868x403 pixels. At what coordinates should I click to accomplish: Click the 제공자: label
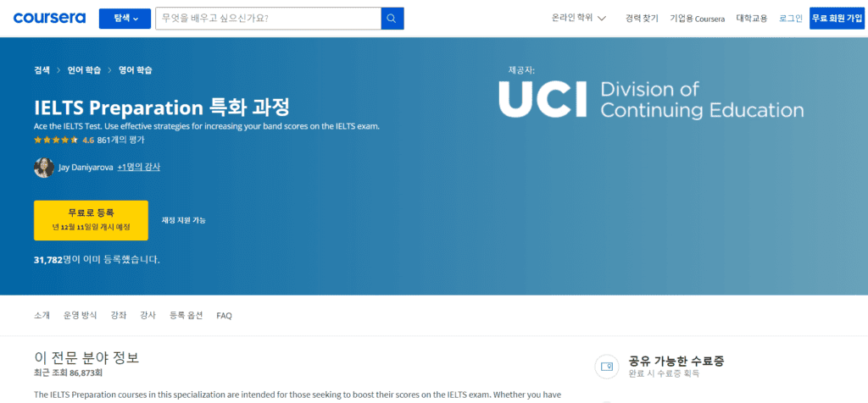point(521,70)
